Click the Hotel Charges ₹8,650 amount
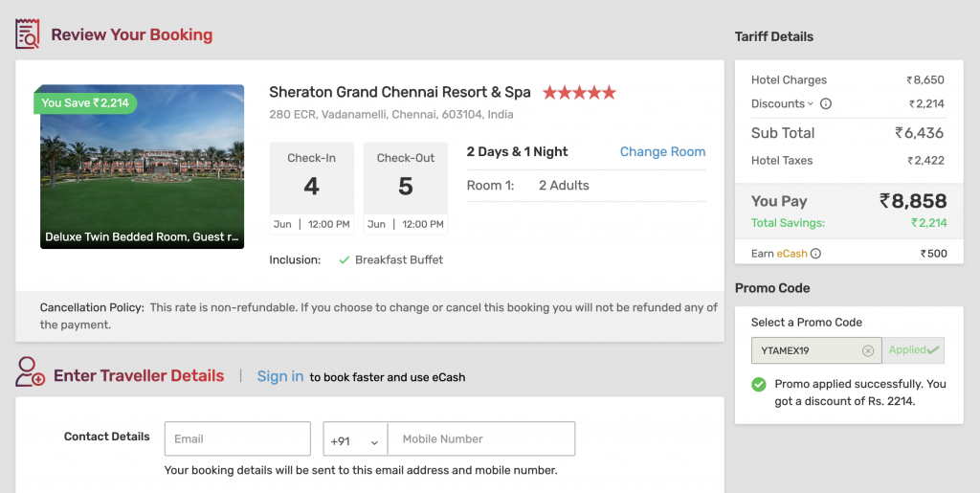This screenshot has width=980, height=493. [x=925, y=80]
